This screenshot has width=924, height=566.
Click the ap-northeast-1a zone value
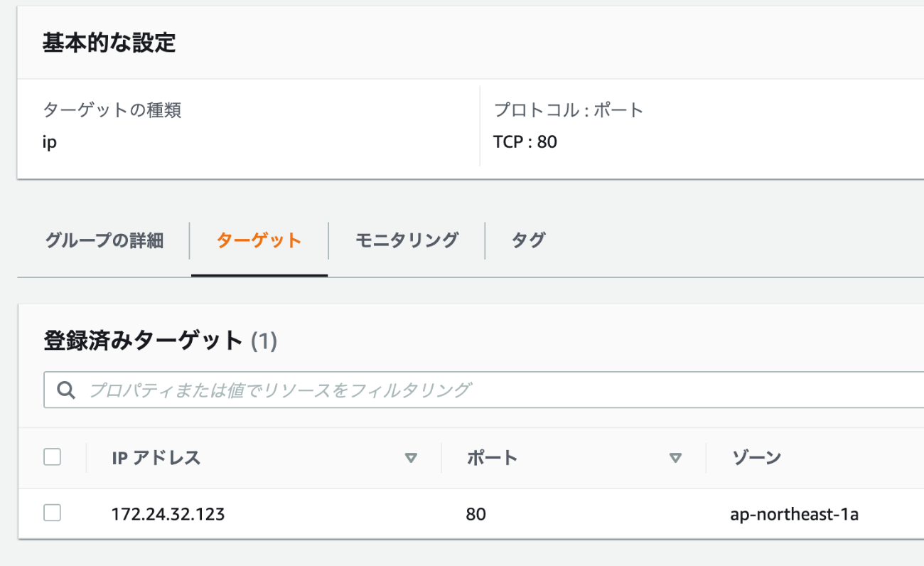point(794,514)
